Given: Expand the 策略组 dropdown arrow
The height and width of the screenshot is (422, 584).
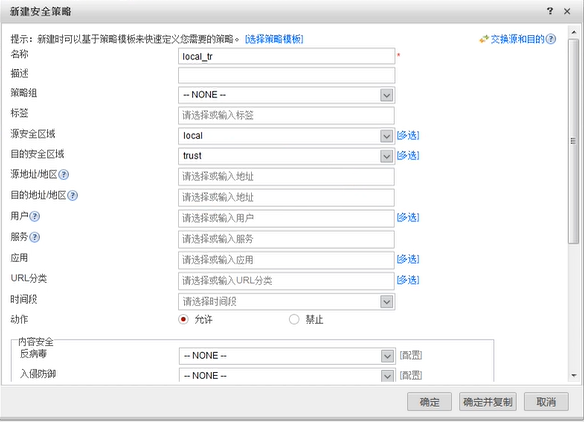Looking at the screenshot, I should (x=387, y=95).
